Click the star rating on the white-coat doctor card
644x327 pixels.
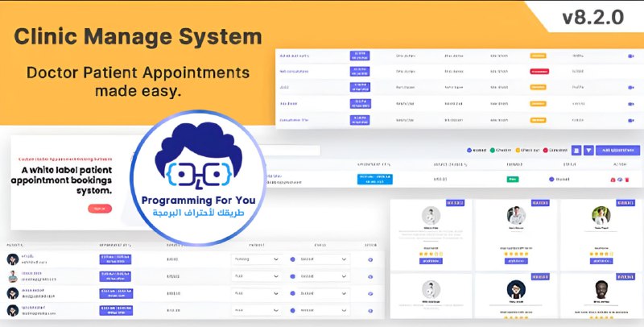(516, 255)
